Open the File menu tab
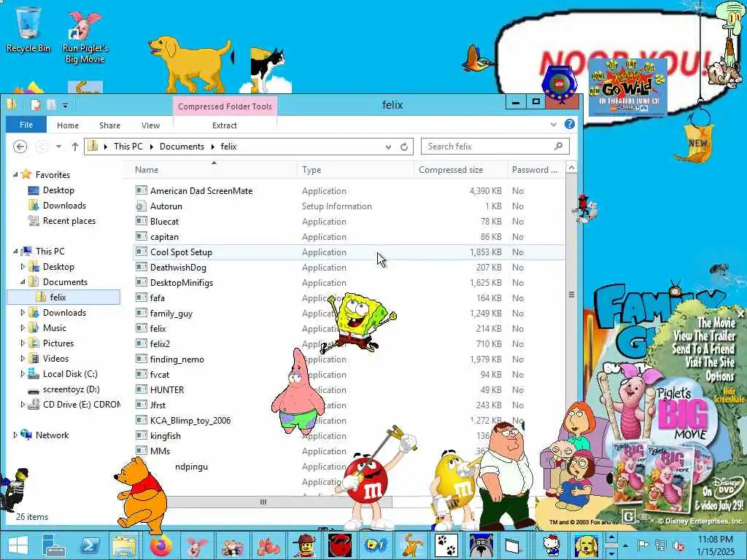 point(26,125)
